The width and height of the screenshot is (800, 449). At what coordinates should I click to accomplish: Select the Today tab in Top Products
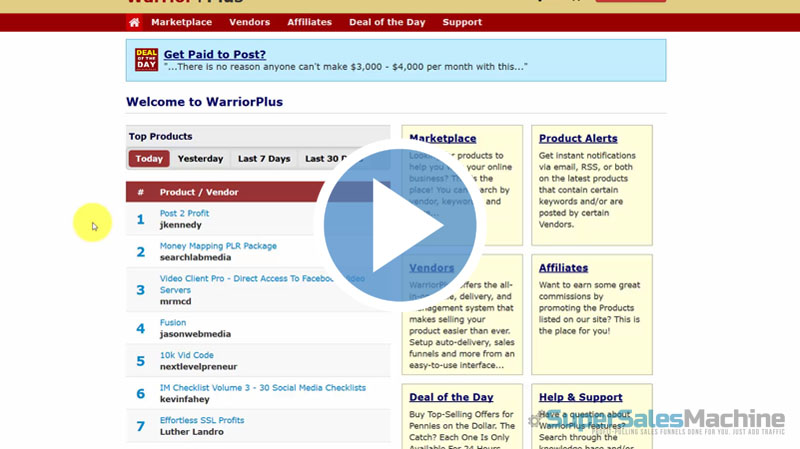[149, 159]
